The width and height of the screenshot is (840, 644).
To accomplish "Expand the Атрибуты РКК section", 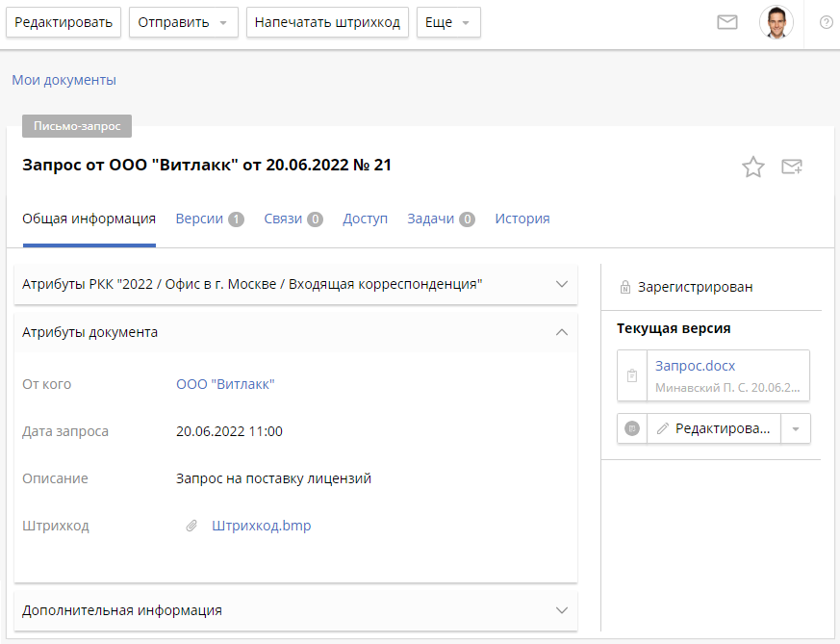I will coord(562,284).
